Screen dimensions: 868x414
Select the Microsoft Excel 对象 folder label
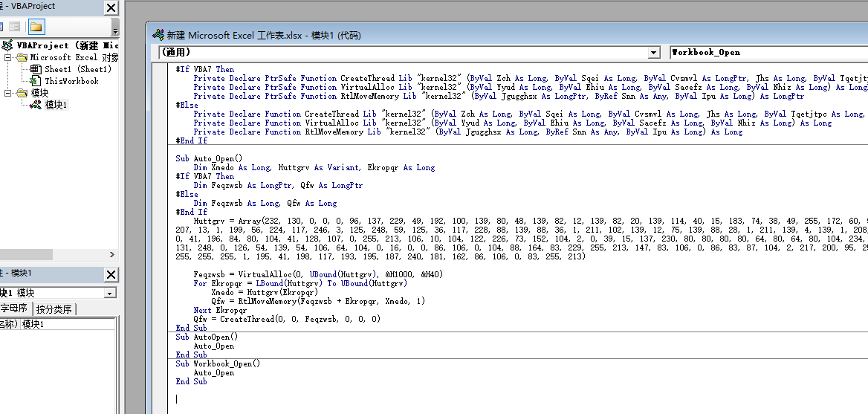pyautogui.click(x=74, y=57)
